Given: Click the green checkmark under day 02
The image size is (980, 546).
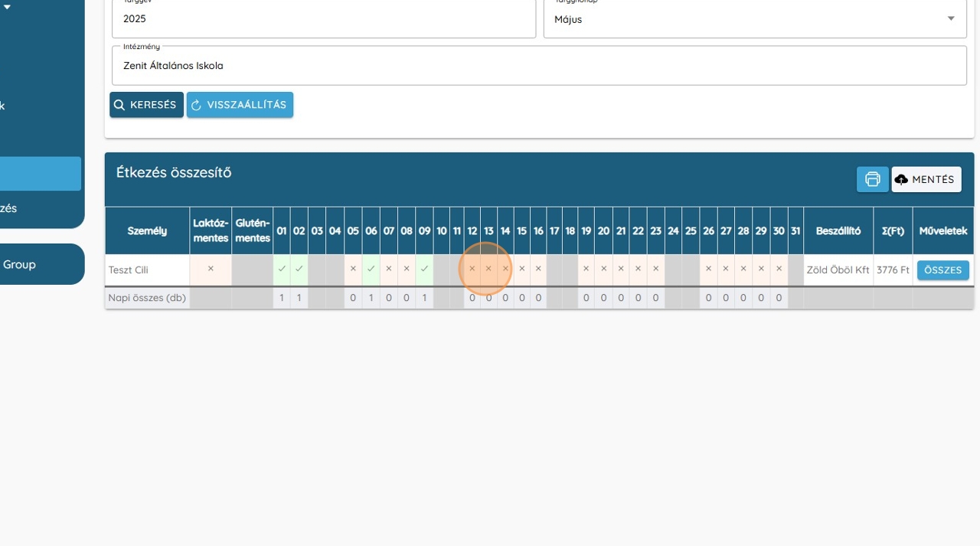Looking at the screenshot, I should click(299, 269).
